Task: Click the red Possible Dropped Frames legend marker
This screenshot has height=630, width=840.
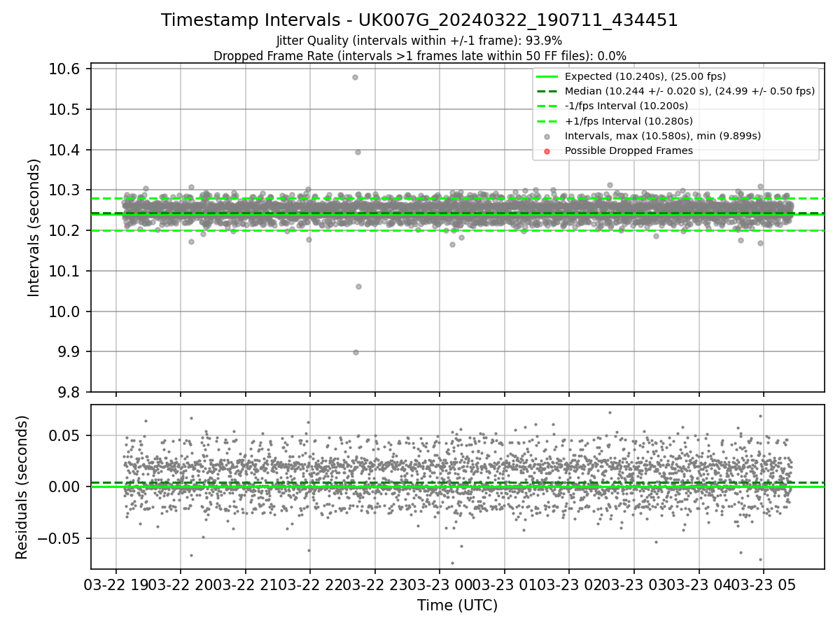Action: (547, 150)
